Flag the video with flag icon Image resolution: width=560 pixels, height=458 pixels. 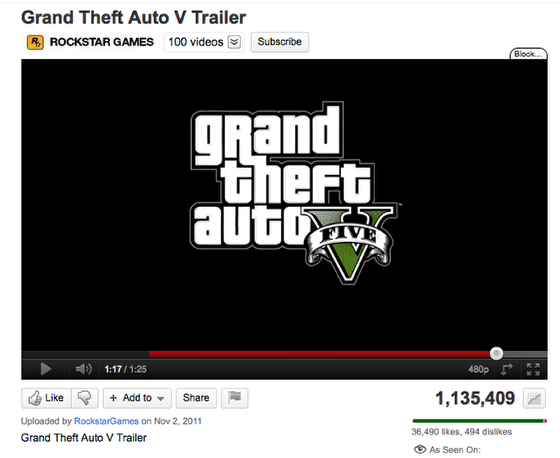[x=235, y=398]
